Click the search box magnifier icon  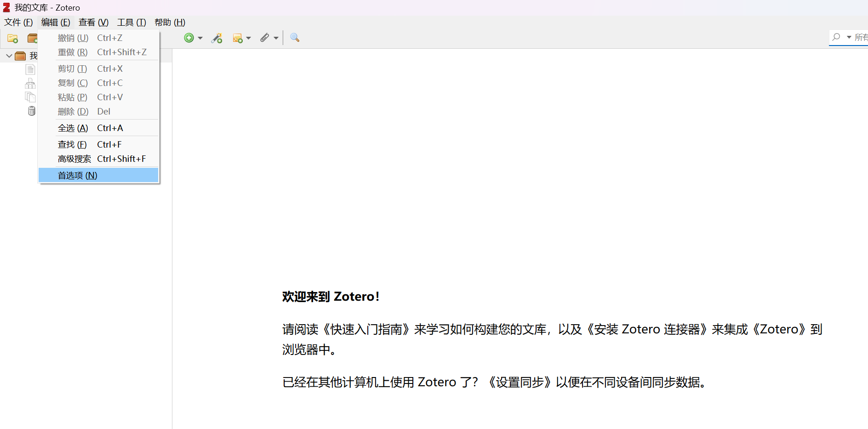(x=836, y=37)
